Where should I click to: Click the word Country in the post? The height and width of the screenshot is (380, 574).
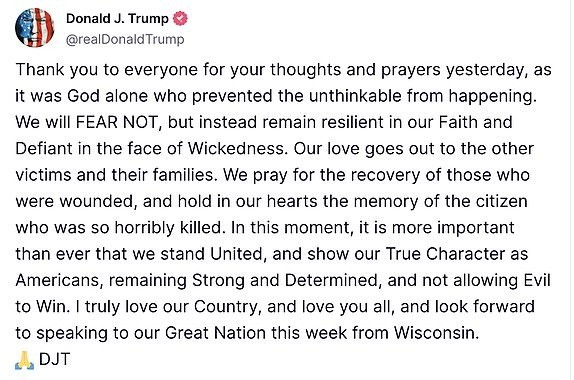pos(226,306)
